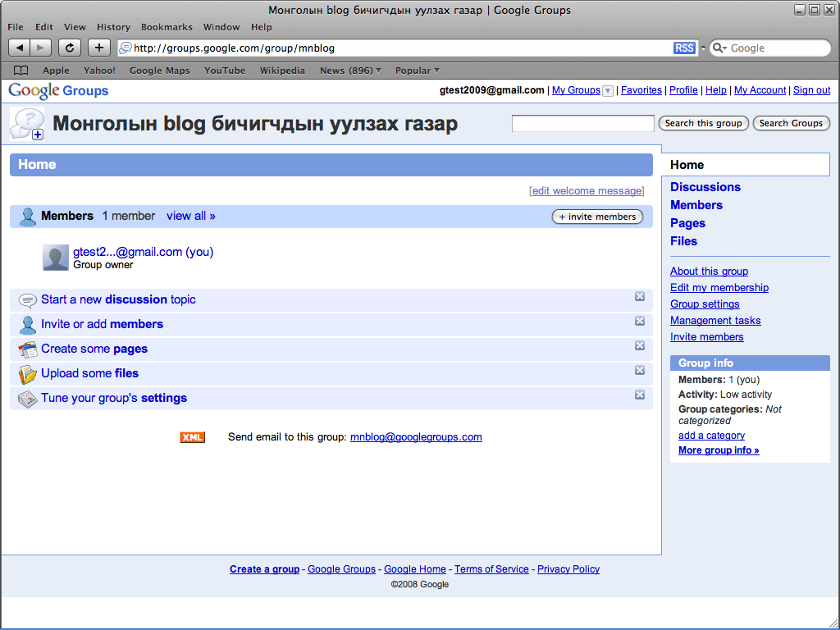Viewport: 840px width, 630px height.
Task: Go forward with the browser forward arrow
Action: click(41, 48)
